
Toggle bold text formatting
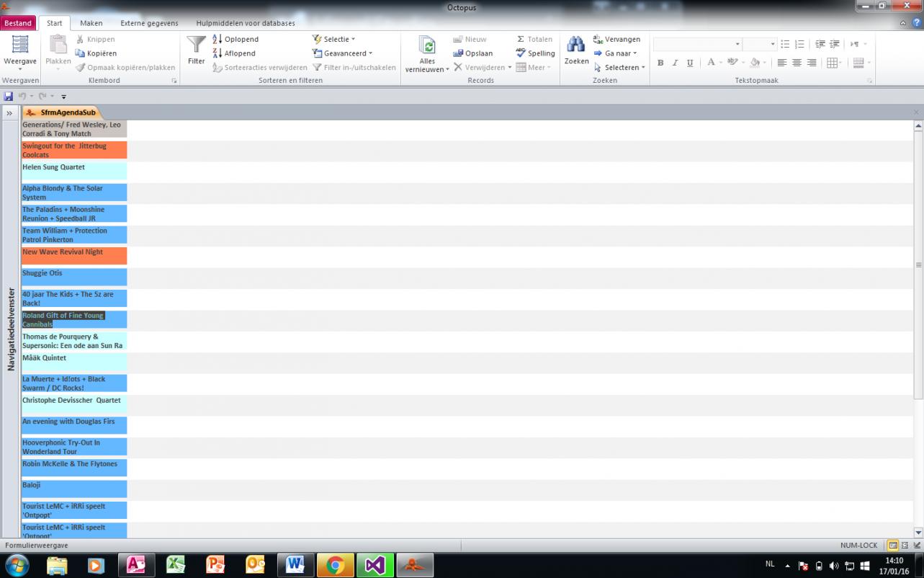coord(660,63)
